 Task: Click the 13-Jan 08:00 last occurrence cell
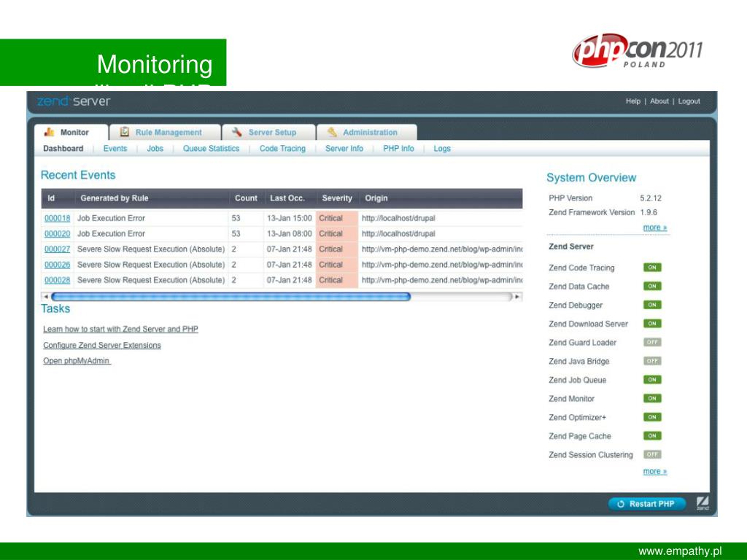tap(289, 234)
